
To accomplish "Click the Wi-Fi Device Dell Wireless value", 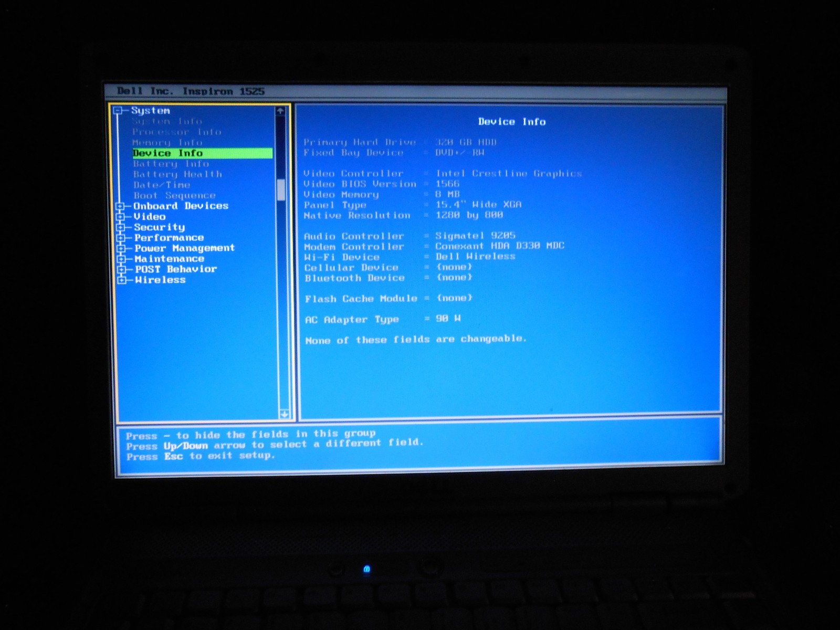I will (x=476, y=256).
